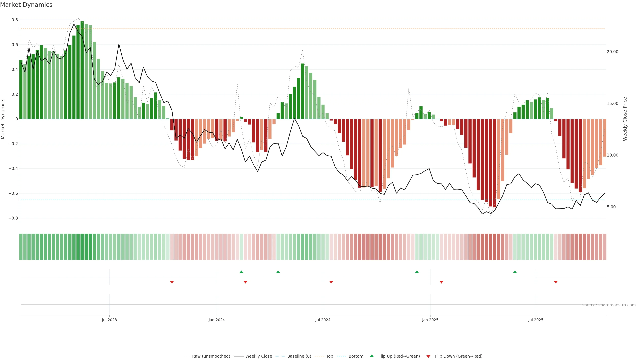Click the last red flip-down triangle marker

tap(556, 282)
